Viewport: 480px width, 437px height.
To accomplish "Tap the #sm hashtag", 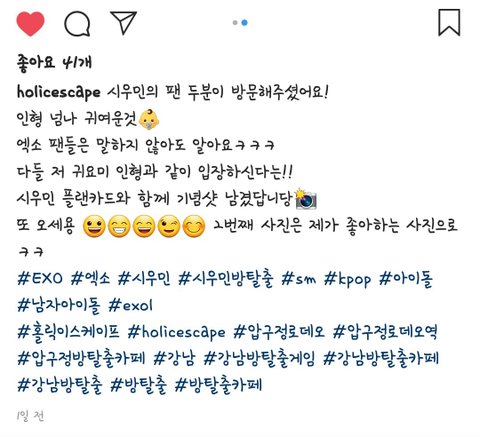I will click(298, 278).
